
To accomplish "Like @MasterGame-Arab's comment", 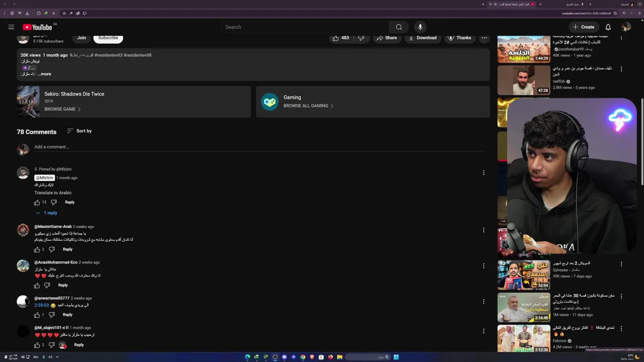I will point(37,249).
